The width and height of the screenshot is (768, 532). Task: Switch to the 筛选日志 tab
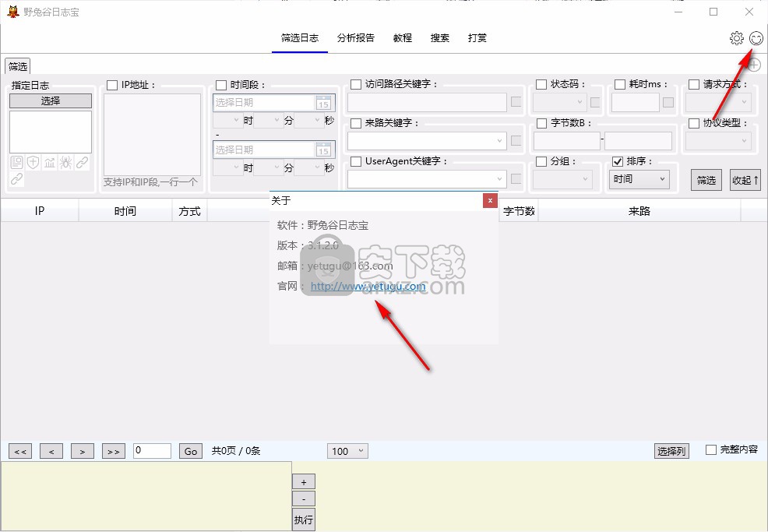click(x=300, y=37)
